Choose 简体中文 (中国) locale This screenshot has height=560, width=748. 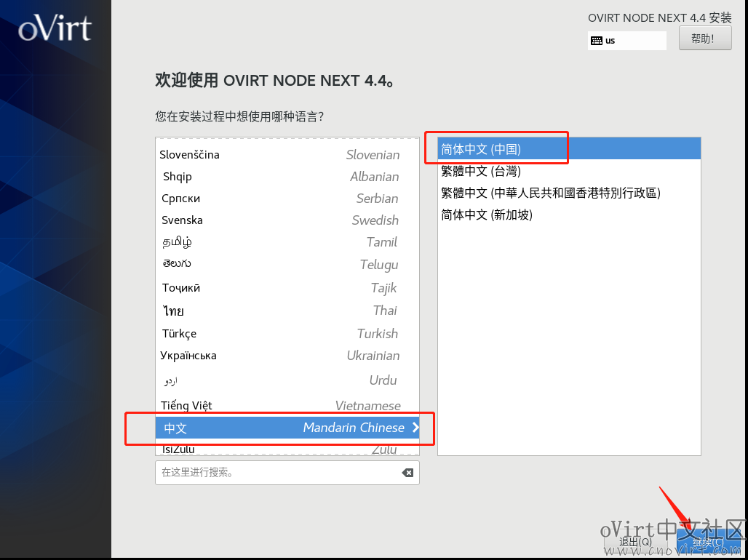(569, 149)
